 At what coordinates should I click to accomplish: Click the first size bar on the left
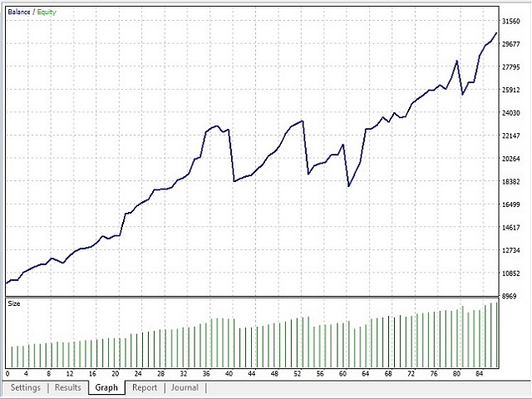click(12, 357)
